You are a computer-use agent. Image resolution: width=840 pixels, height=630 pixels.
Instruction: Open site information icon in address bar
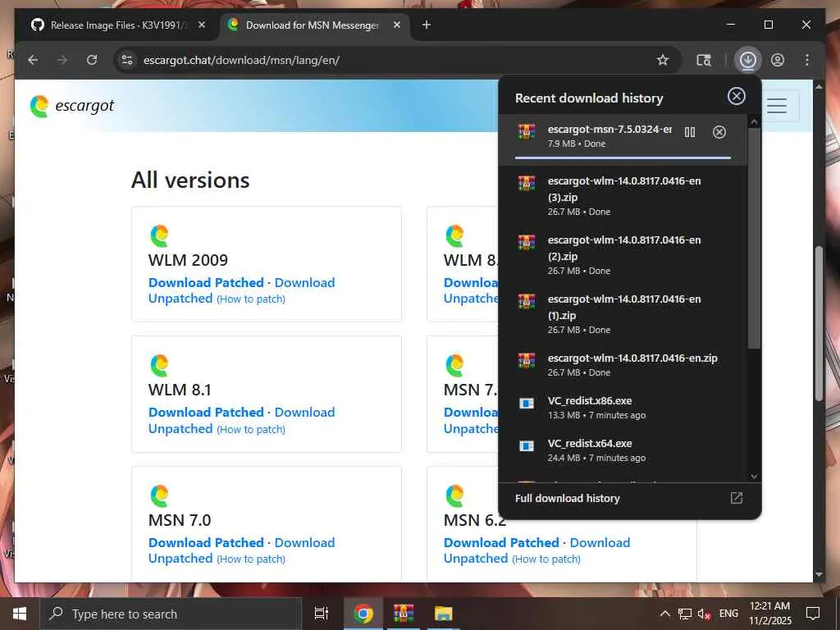tap(127, 60)
